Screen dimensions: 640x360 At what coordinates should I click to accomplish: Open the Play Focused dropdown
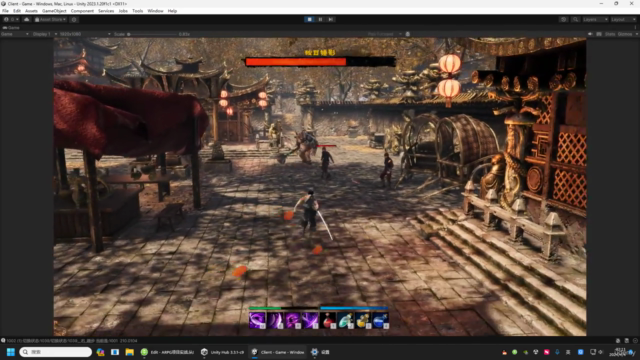384,34
